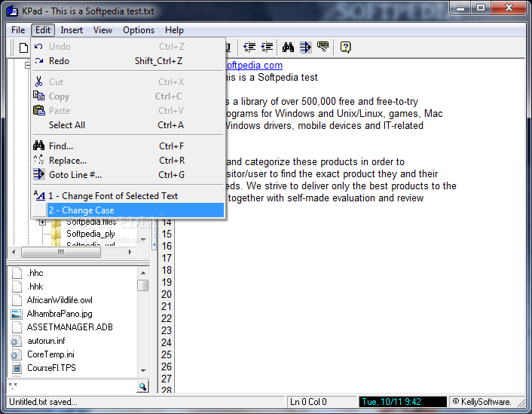
Task: Choose 2 - Change Case entry
Action: click(x=128, y=210)
